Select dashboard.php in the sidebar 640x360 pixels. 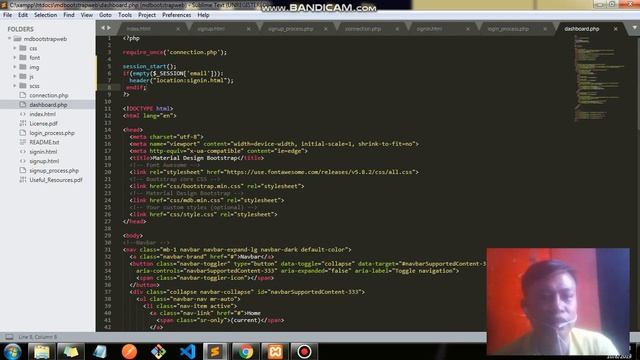pos(48,104)
